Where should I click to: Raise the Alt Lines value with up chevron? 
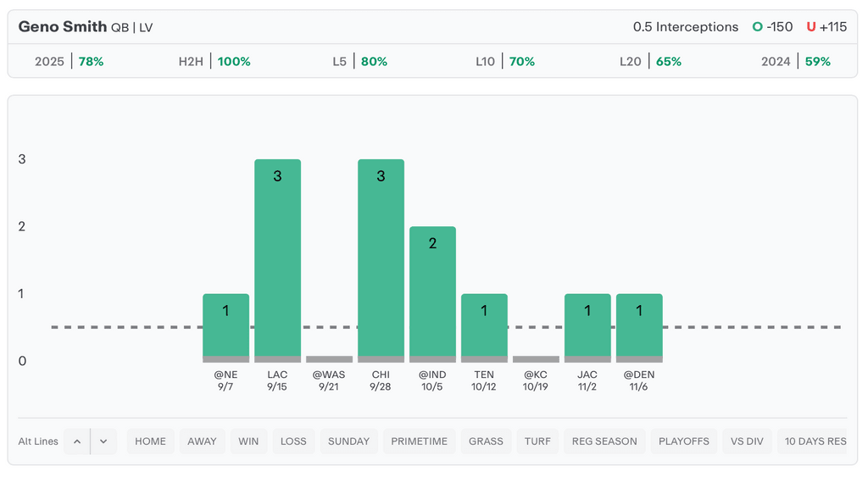click(x=76, y=441)
